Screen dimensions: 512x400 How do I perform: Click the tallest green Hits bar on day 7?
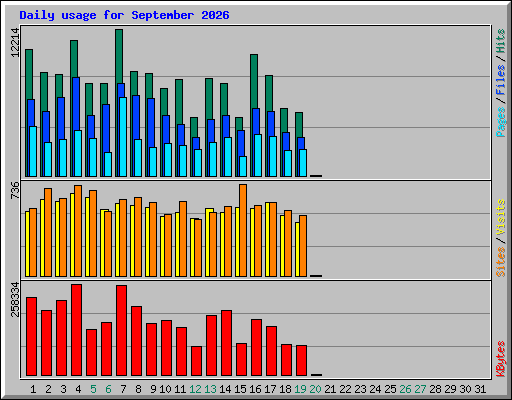click(119, 56)
